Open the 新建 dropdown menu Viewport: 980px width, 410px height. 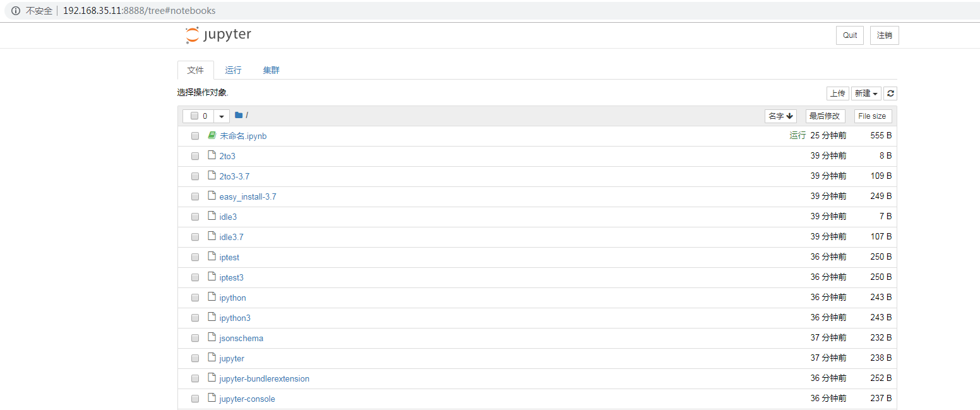coord(866,93)
